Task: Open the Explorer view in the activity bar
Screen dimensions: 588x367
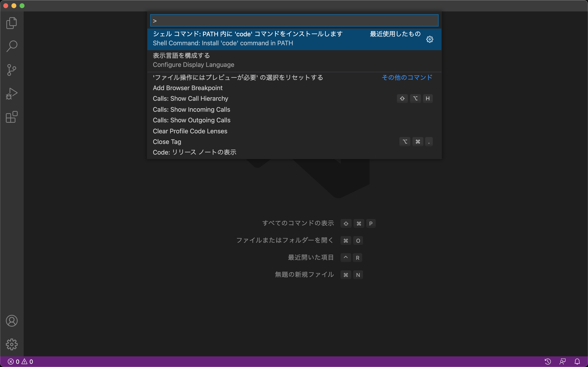Action: 11,23
